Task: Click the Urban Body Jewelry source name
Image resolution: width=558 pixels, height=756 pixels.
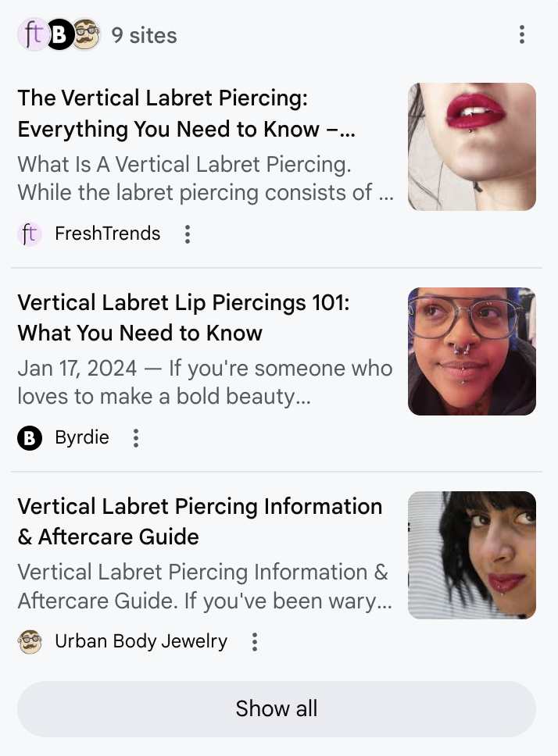Action: point(141,641)
